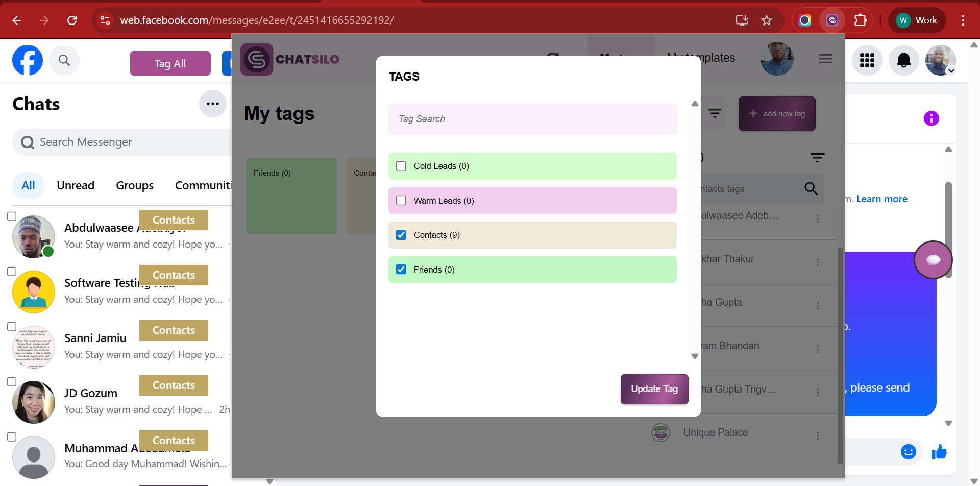
Task: Open the ChatSilo extension icon in toolbar
Action: click(832, 20)
